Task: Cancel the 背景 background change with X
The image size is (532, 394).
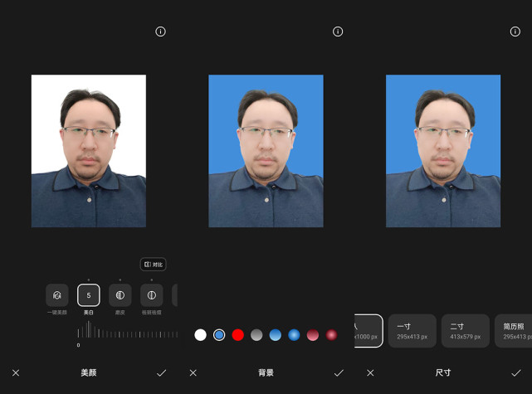Action: pyautogui.click(x=193, y=373)
